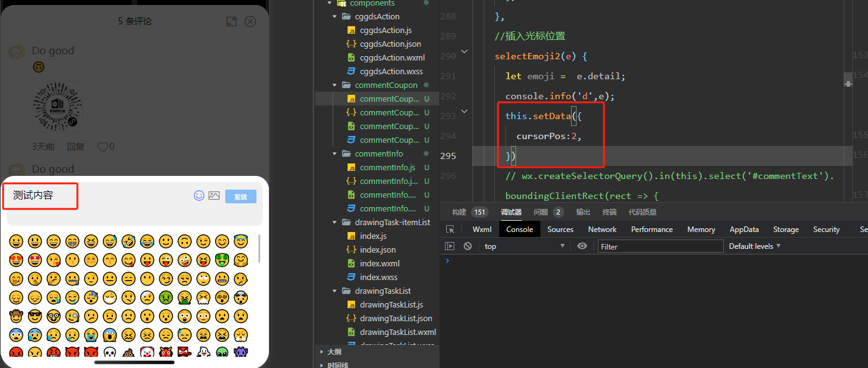Switch to 终端 terminal tab
The width and height of the screenshot is (868, 368).
(609, 212)
